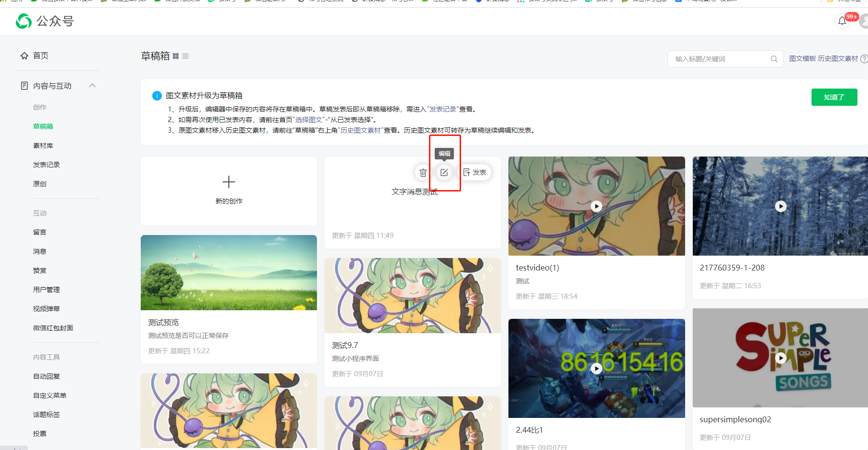Open 草稿箱 in the sidebar
Screen dimensions: 868x450
(43, 126)
